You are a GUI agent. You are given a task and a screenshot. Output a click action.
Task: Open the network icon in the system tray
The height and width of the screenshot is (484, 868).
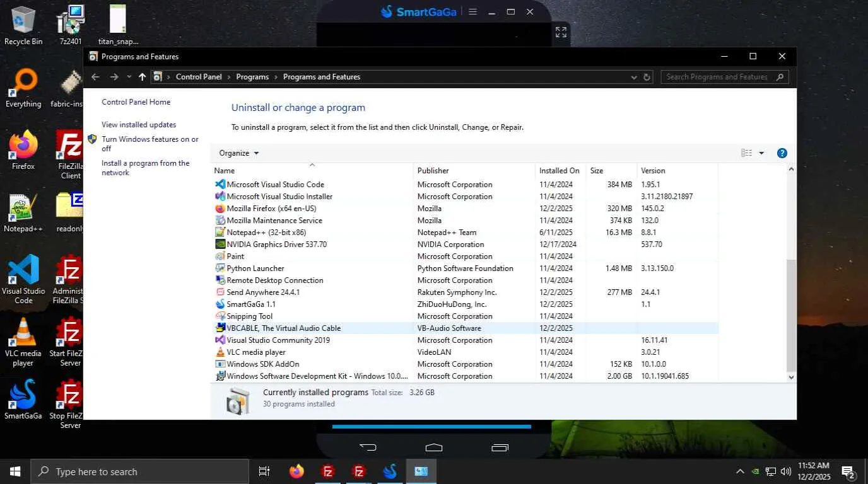coord(771,471)
